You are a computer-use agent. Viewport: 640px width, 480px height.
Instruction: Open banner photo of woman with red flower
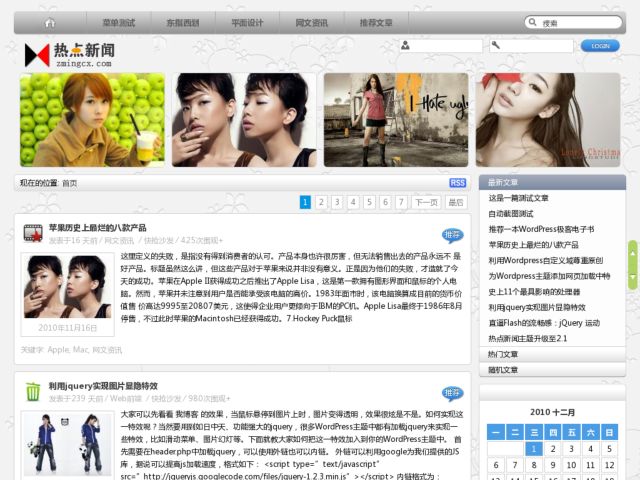(548, 120)
